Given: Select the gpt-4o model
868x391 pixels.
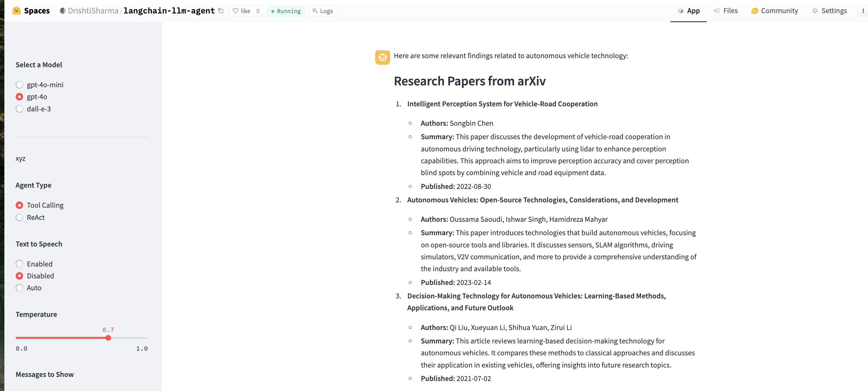Looking at the screenshot, I should [x=31, y=97].
